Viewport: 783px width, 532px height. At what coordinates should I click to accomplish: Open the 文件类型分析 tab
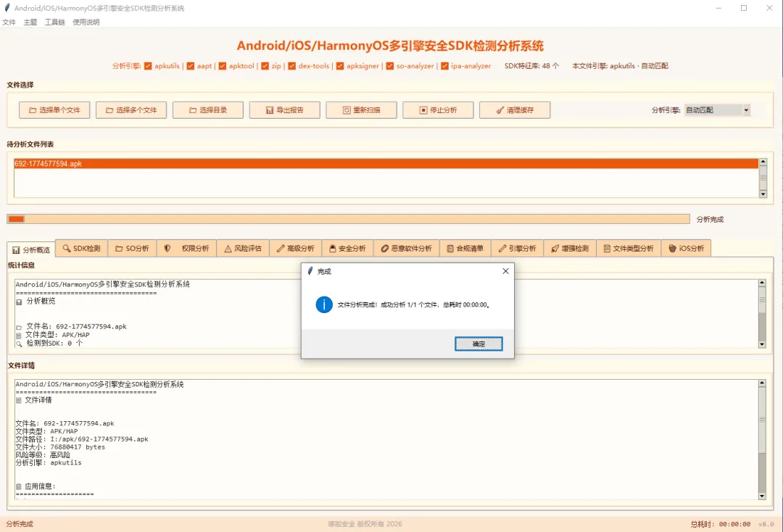point(629,249)
